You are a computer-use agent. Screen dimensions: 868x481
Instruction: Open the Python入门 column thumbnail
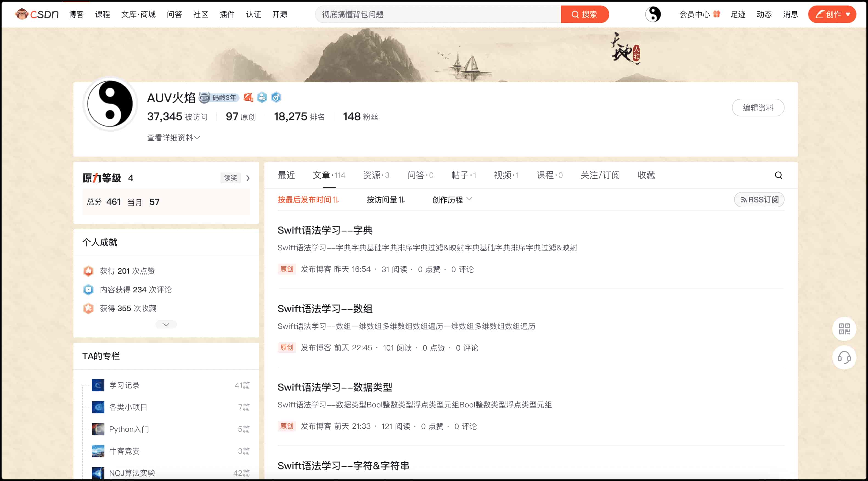pyautogui.click(x=98, y=429)
